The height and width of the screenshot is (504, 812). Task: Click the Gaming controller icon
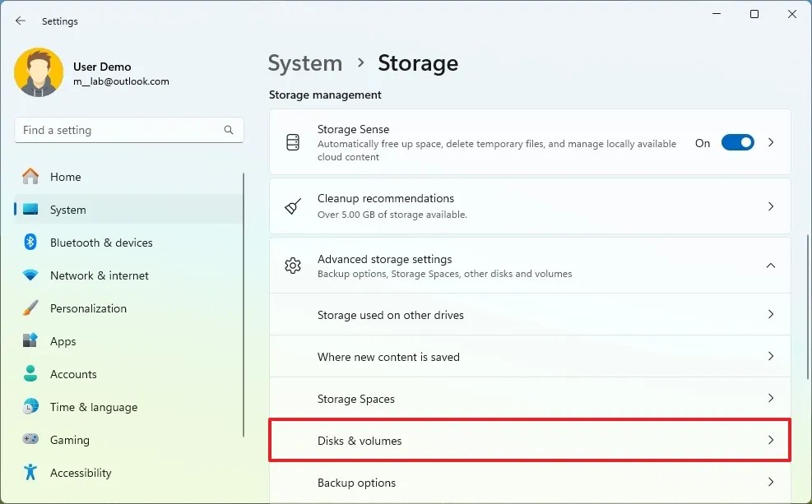click(x=30, y=440)
